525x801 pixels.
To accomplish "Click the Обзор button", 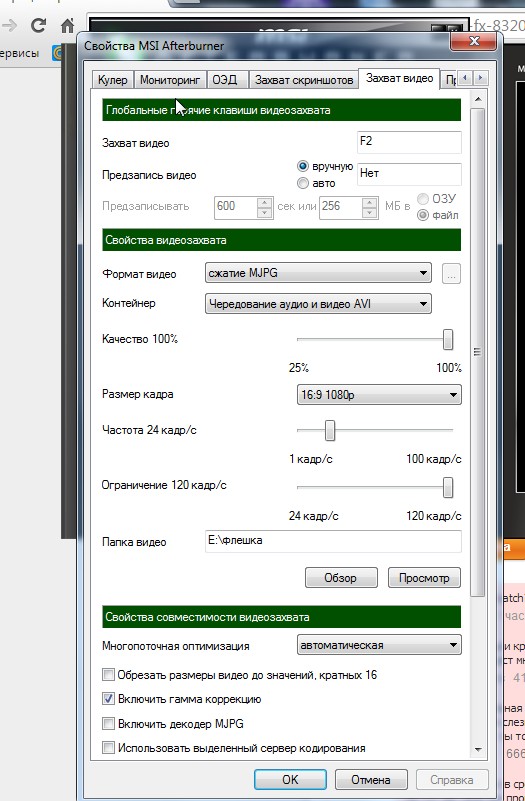I will 341,578.
